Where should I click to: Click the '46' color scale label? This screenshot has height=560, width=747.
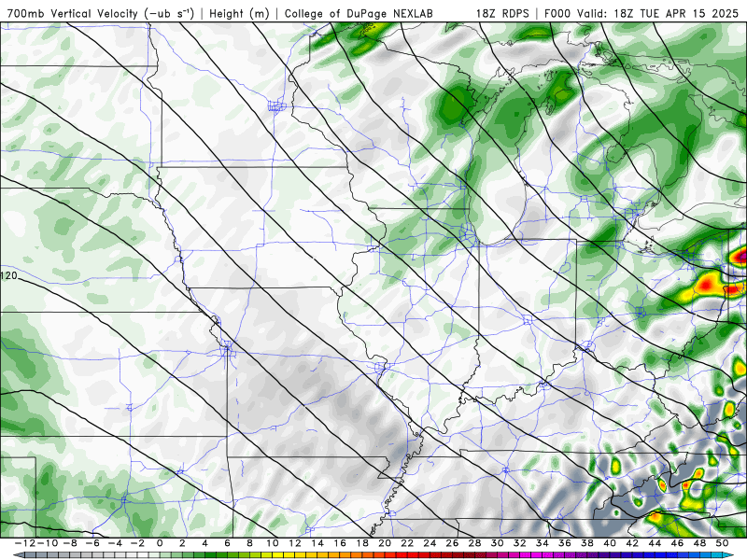677,543
